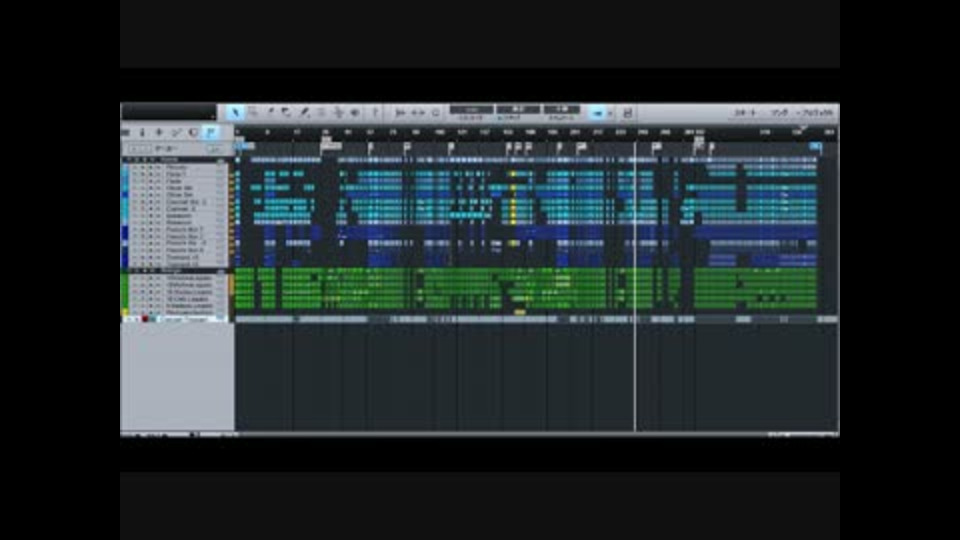Select the Piccolo track name
The height and width of the screenshot is (540, 960).
pos(177,167)
